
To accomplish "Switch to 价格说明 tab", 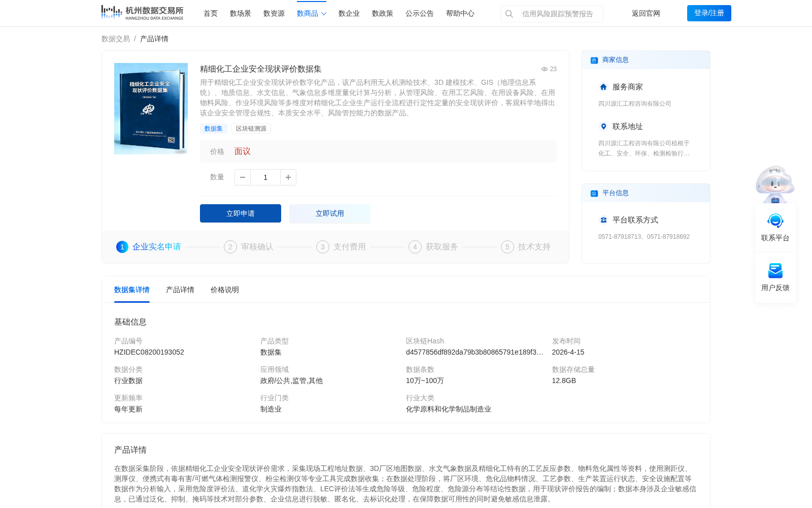I will [225, 290].
